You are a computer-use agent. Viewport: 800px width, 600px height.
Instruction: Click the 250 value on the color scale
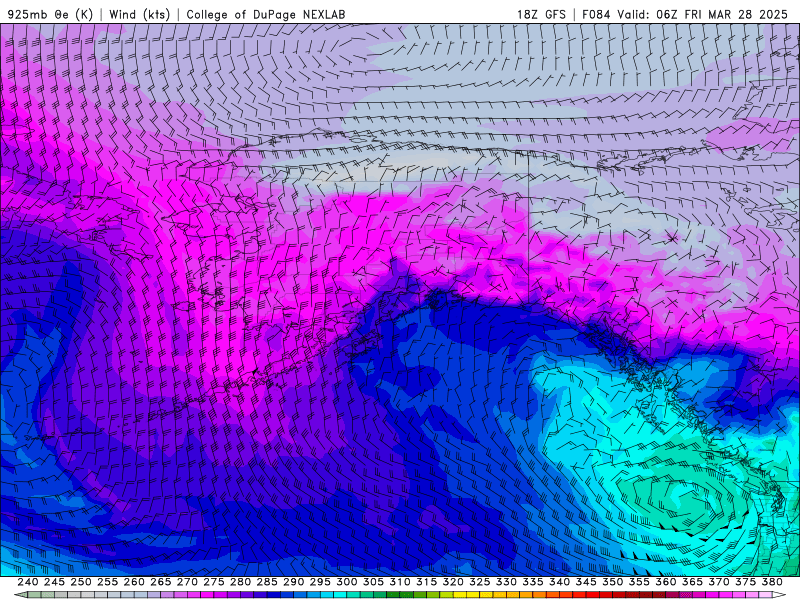(x=81, y=582)
